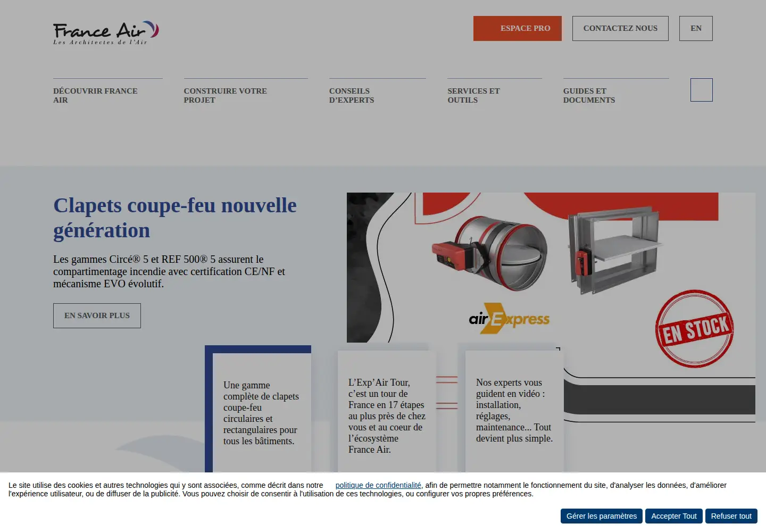Click Gérer les paramètres for cookies
This screenshot has height=532, width=766.
(602, 516)
